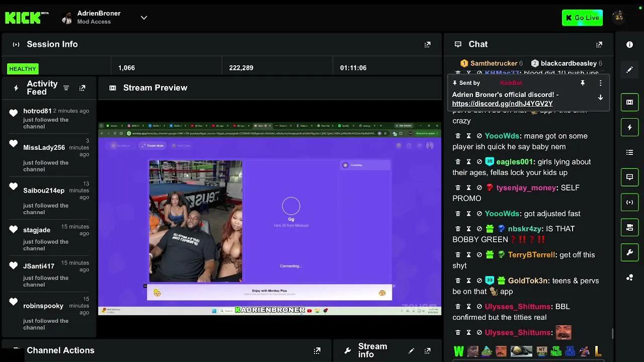Select the green W emote
The height and width of the screenshot is (362, 644).
tap(459, 351)
